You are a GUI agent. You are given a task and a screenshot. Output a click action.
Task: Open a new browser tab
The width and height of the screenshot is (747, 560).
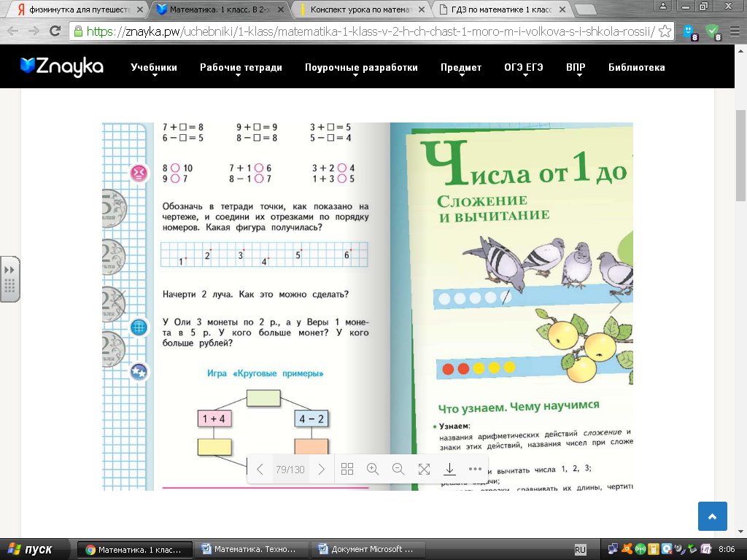(x=586, y=9)
